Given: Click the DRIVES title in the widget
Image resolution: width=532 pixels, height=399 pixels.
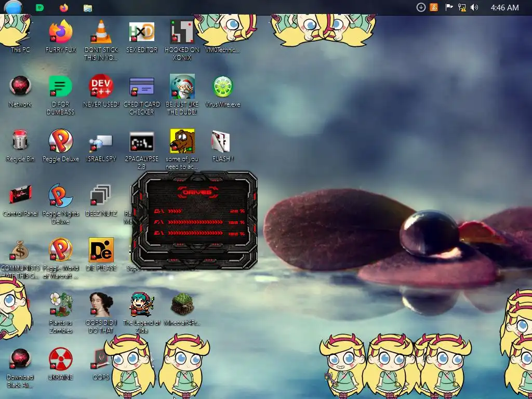Looking at the screenshot, I should pos(197,192).
